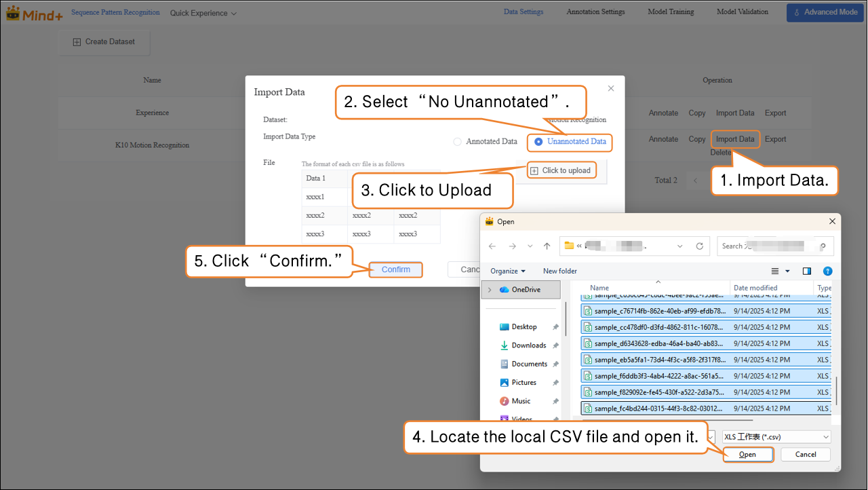Viewport: 868px width, 490px height.
Task: Select the Annotated Data radio button
Action: pos(458,142)
